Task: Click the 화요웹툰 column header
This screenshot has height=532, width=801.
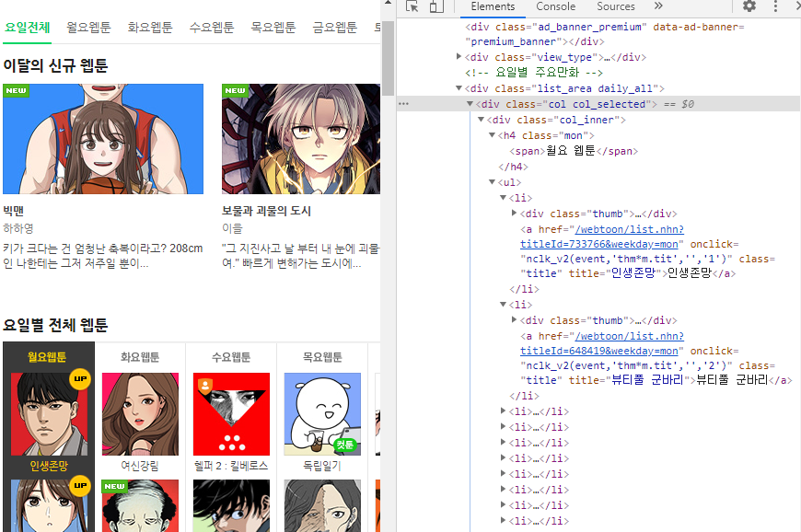Action: point(140,357)
